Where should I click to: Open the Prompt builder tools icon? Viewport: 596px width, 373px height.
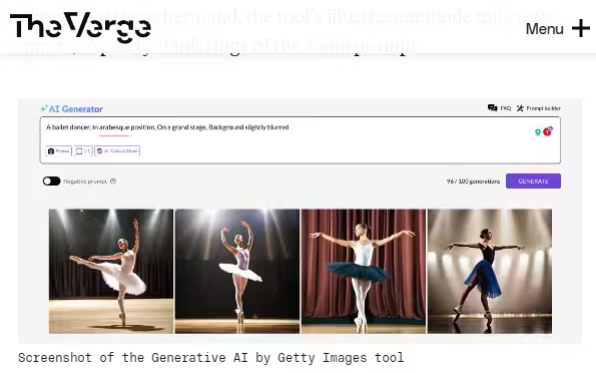[x=520, y=108]
